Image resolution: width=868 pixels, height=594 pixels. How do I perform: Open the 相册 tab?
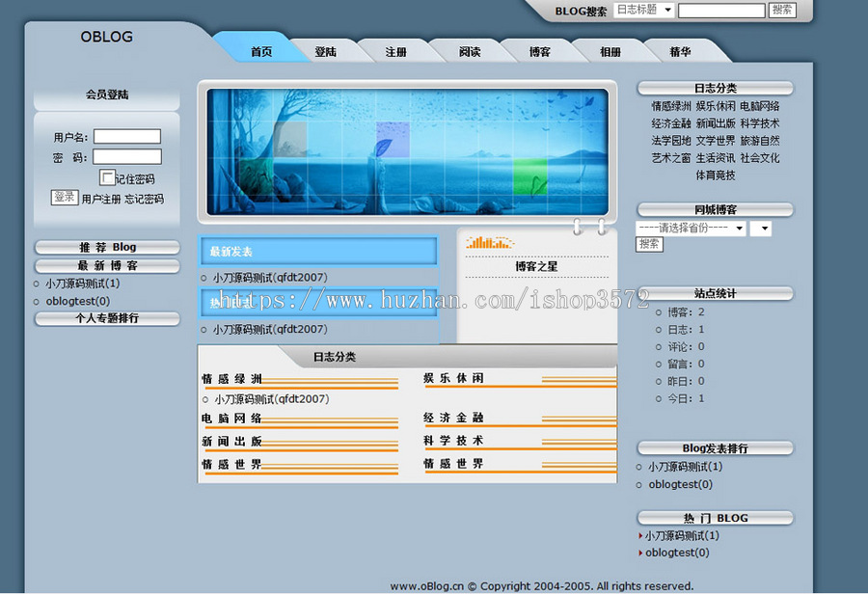pyautogui.click(x=610, y=51)
